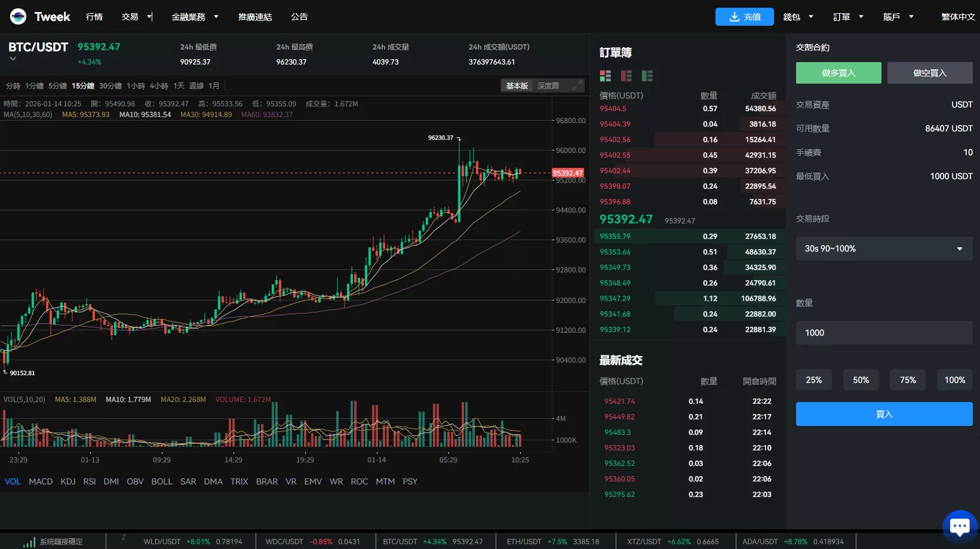Select combined buy/sell order book view
Screen dimensions: 980x549
point(605,76)
